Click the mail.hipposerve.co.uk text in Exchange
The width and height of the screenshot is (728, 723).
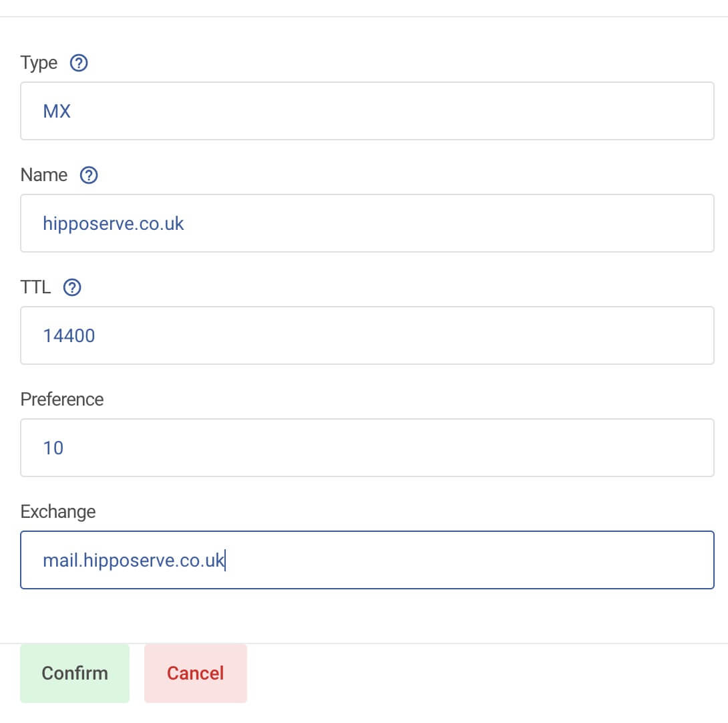point(134,560)
